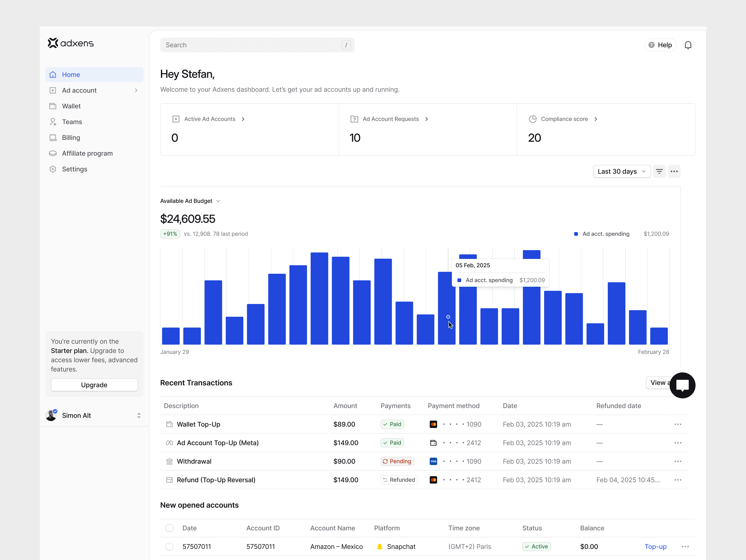Click the Compliance score pie icon
This screenshot has height=560, width=746.
point(533,119)
